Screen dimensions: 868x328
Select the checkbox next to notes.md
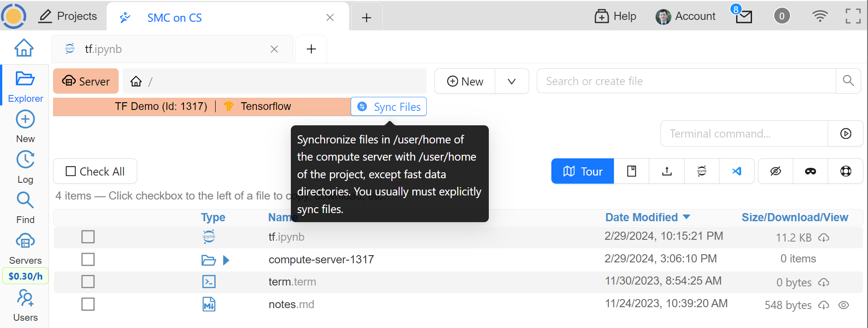pyautogui.click(x=88, y=304)
